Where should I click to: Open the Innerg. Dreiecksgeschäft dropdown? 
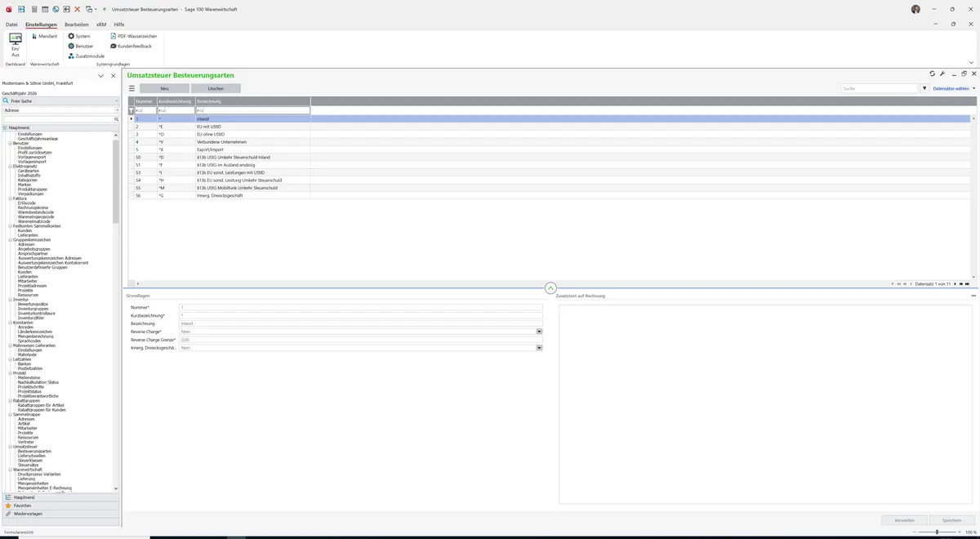tap(539, 348)
